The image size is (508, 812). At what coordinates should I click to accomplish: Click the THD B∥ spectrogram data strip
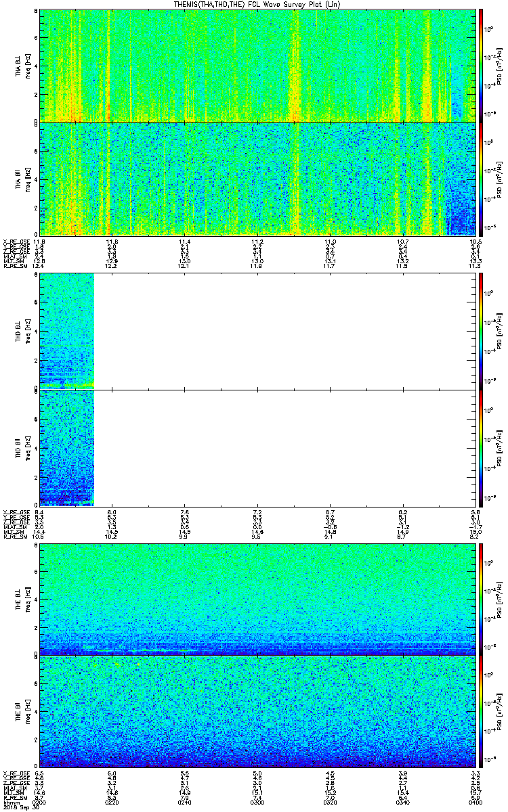click(66, 447)
